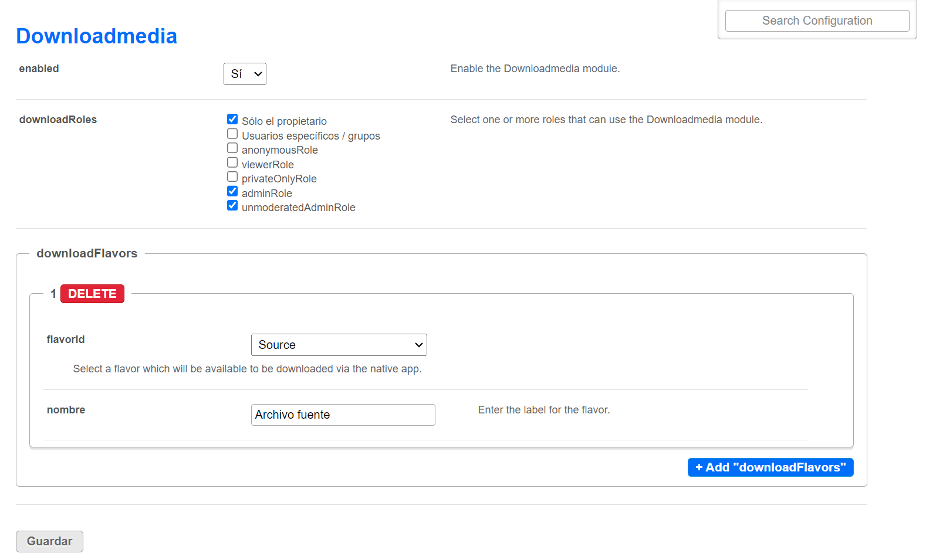The height and width of the screenshot is (560, 926).
Task: Click the 'downloadRoles' field label
Action: pos(58,120)
